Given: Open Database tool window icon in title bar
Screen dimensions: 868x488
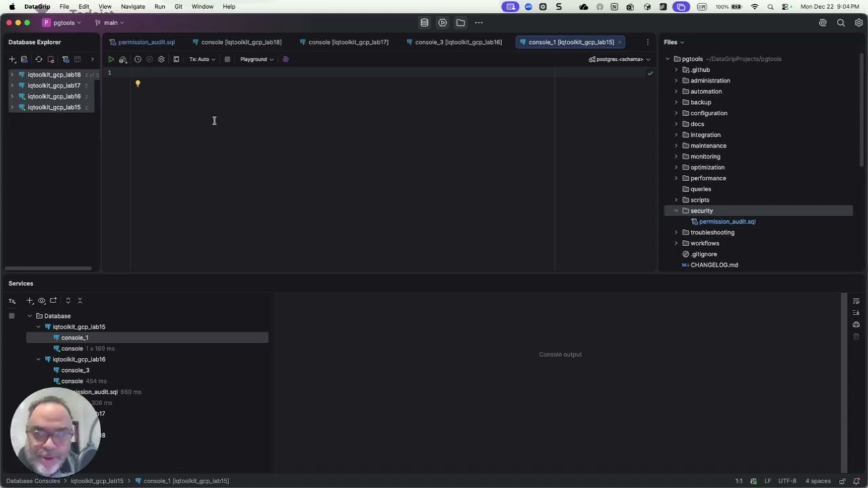Looking at the screenshot, I should [x=425, y=22].
